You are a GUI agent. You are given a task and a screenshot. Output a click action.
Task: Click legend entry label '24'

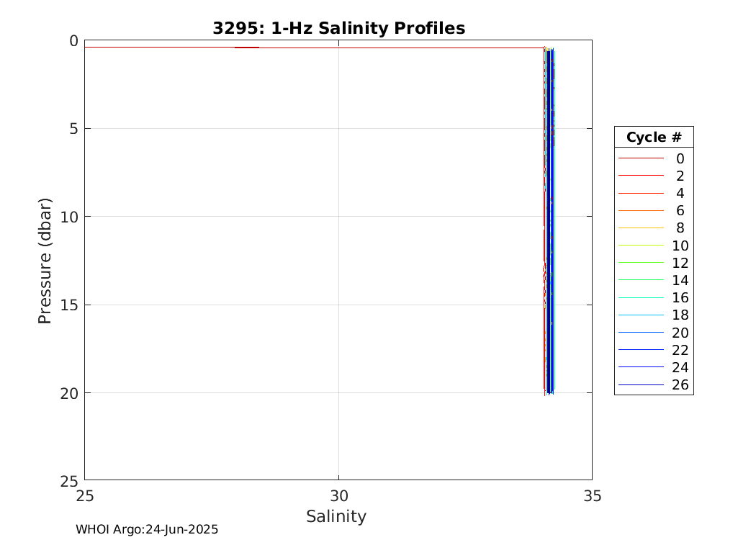coord(680,367)
